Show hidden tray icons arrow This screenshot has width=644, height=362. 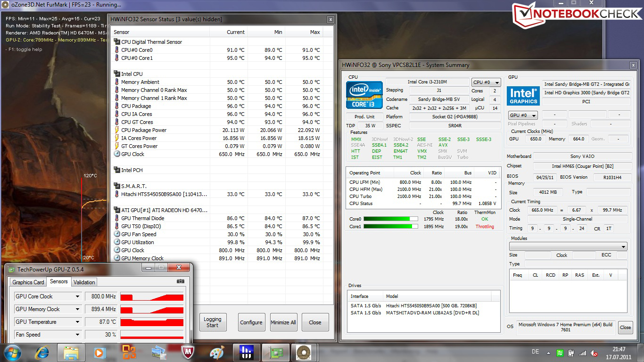[x=548, y=353]
